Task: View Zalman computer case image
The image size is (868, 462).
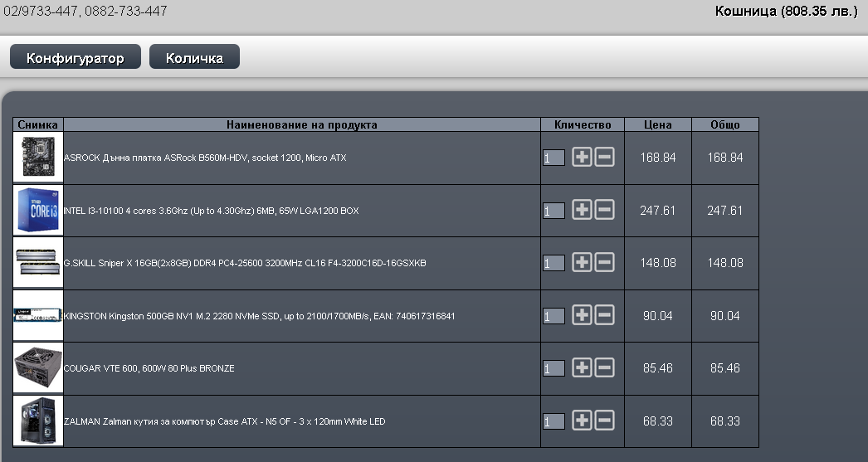Action: [x=38, y=421]
